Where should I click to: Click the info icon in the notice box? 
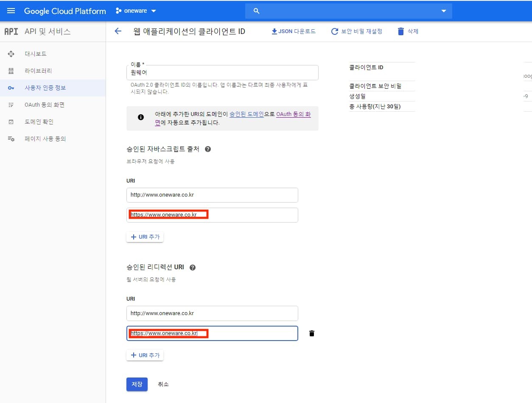(x=141, y=117)
